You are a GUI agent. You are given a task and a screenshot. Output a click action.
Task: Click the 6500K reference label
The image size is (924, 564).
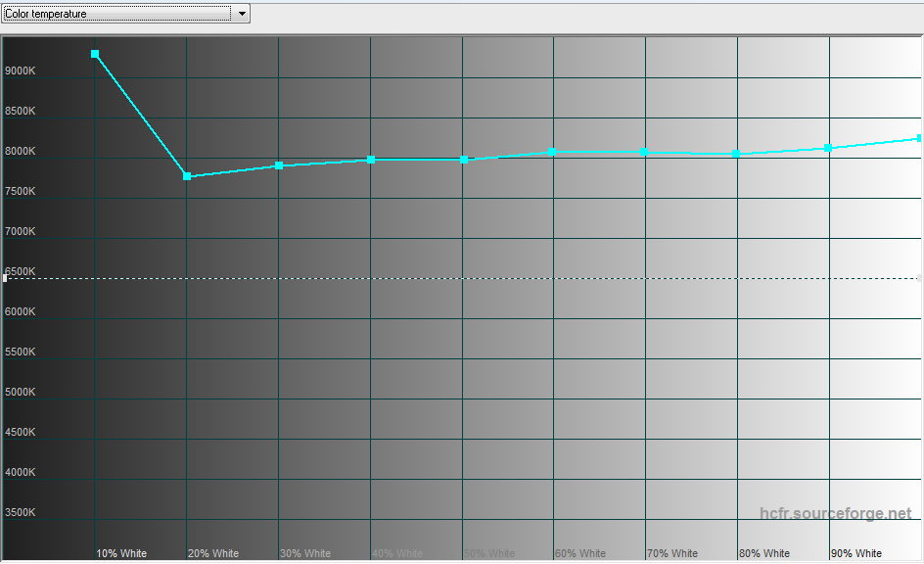pyautogui.click(x=20, y=271)
